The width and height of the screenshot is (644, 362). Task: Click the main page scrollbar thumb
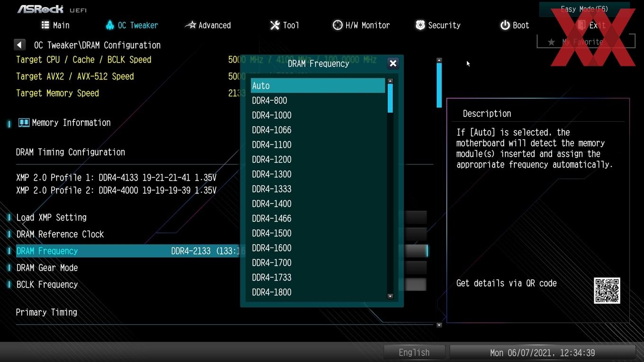click(x=439, y=85)
